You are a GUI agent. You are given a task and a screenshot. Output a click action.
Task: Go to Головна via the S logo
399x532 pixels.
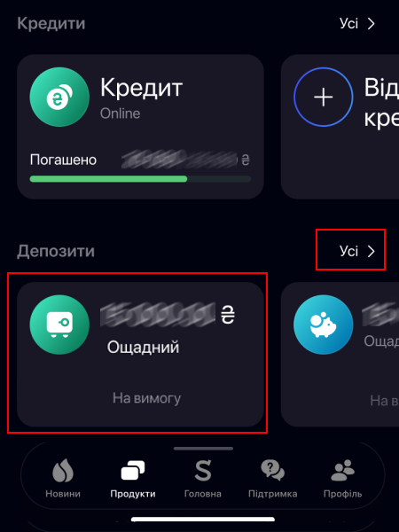[x=203, y=470]
